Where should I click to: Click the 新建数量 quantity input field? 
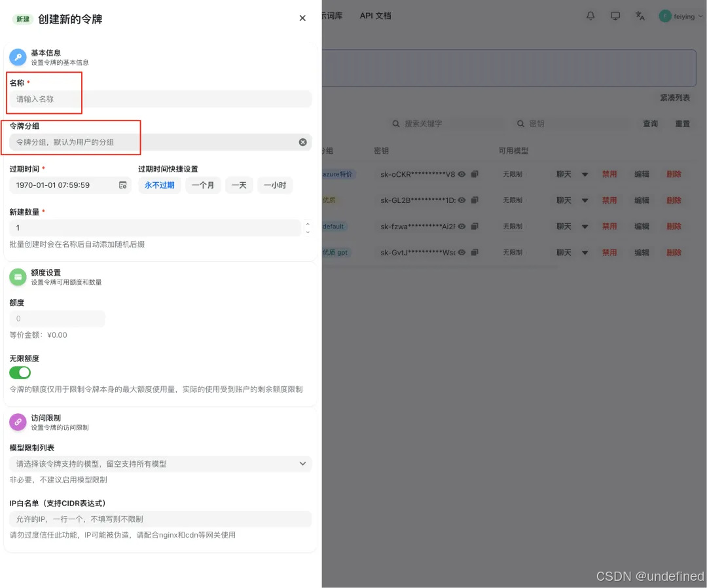tap(154, 228)
